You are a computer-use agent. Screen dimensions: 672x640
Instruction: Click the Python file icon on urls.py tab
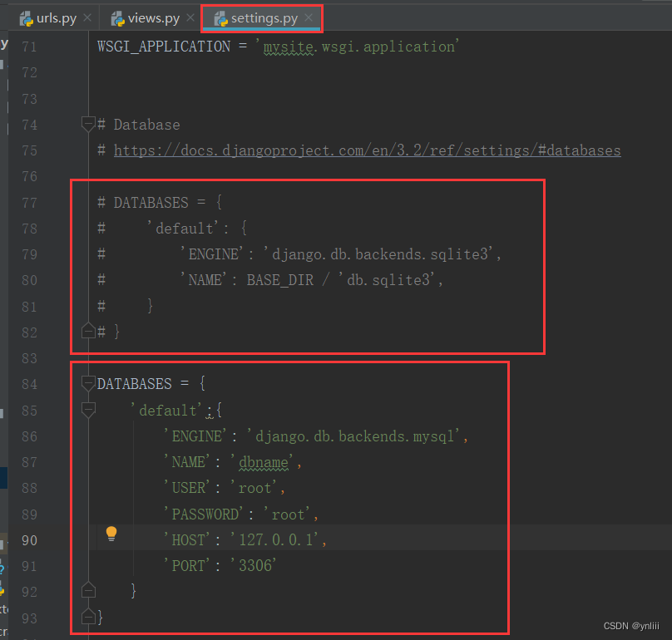click(27, 19)
